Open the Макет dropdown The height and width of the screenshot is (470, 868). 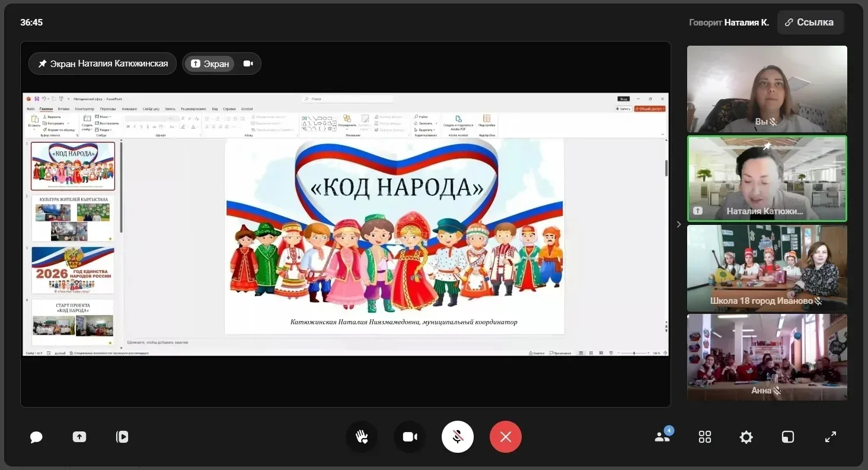103,117
